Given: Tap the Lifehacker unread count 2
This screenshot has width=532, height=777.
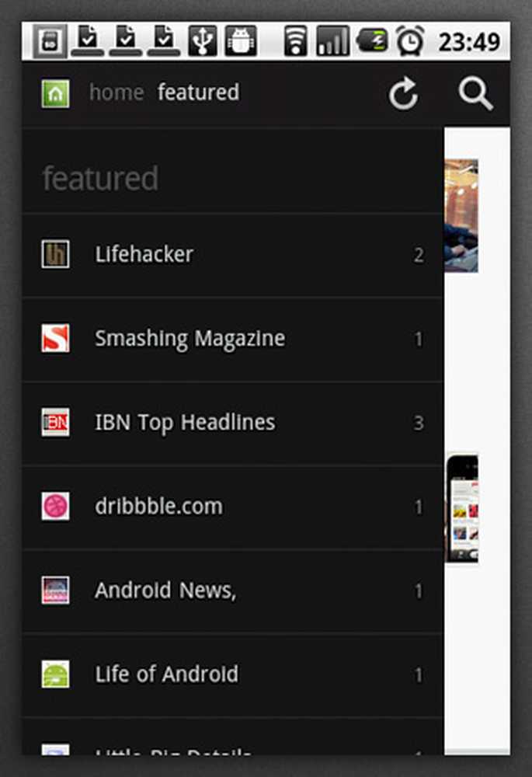Looking at the screenshot, I should (419, 255).
